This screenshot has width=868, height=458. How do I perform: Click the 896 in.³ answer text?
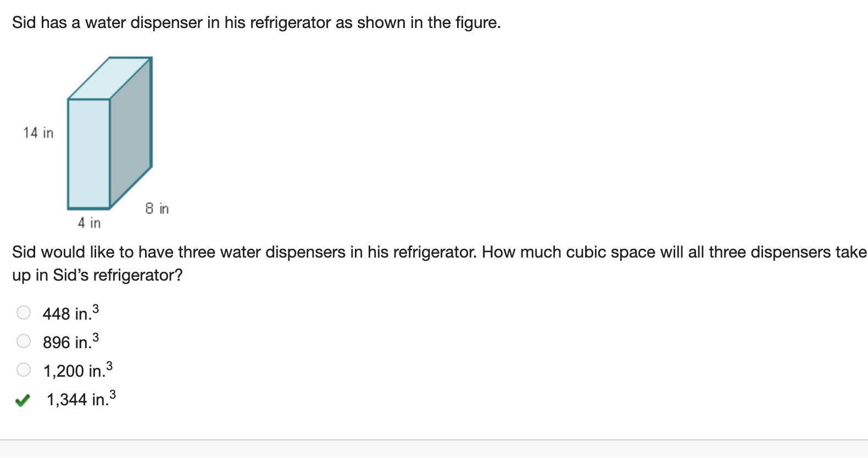coord(71,341)
